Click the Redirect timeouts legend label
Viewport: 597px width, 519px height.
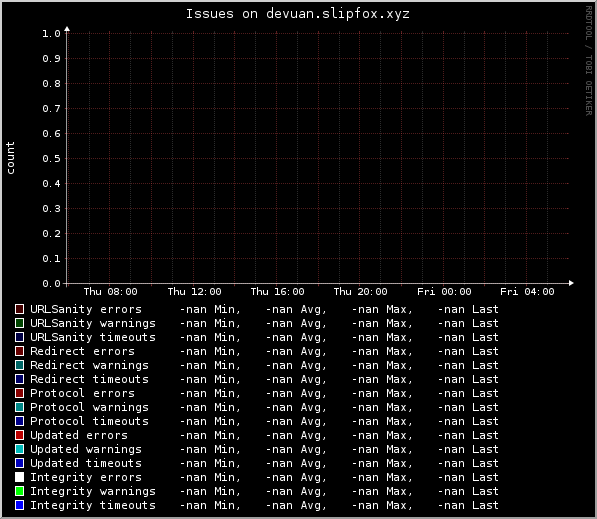89,379
